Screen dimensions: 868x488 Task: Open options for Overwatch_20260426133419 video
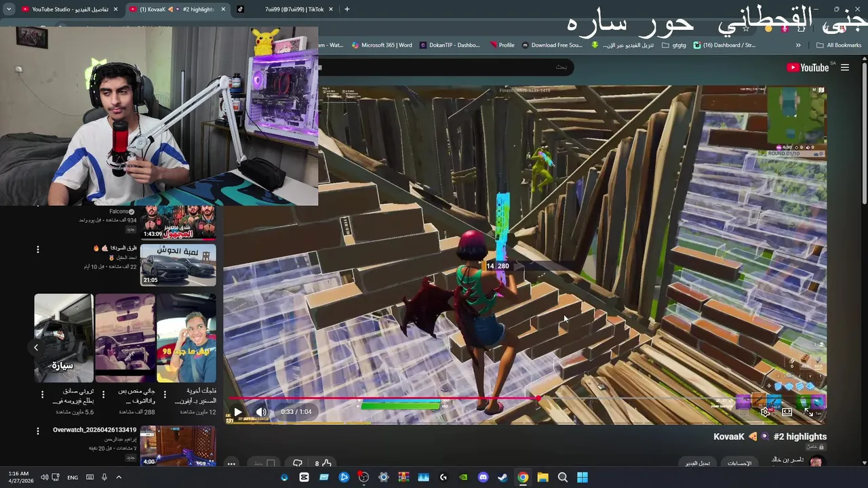[x=38, y=430]
